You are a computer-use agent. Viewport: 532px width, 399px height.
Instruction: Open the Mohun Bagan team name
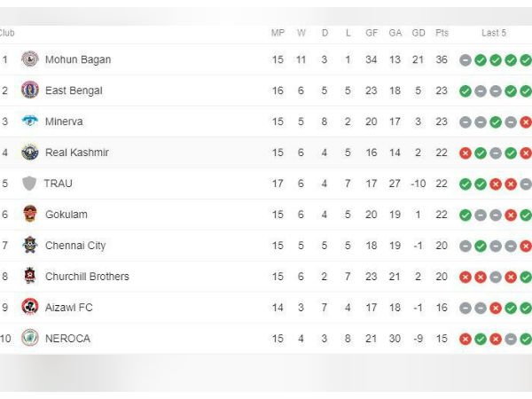point(78,59)
